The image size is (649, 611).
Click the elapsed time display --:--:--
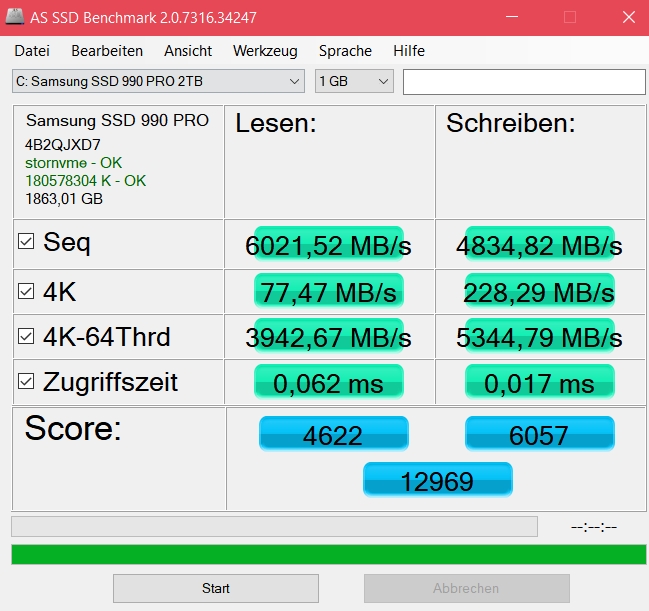coord(594,527)
